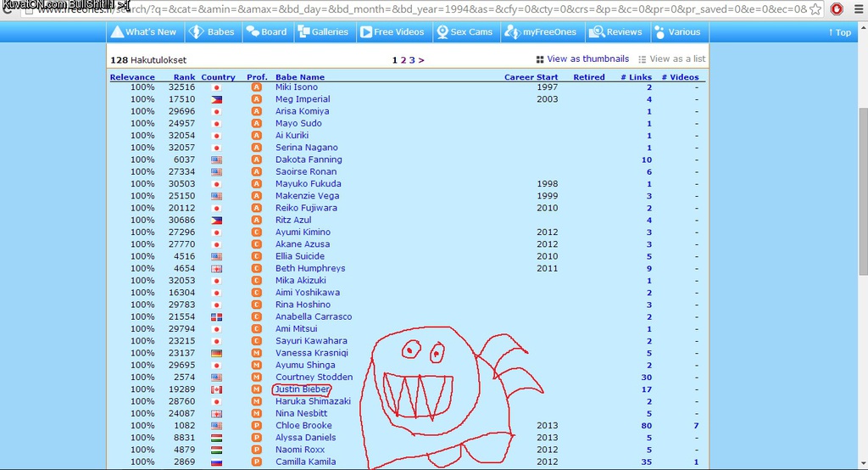Click the bookmark star in address bar
868x470 pixels.
[815, 9]
